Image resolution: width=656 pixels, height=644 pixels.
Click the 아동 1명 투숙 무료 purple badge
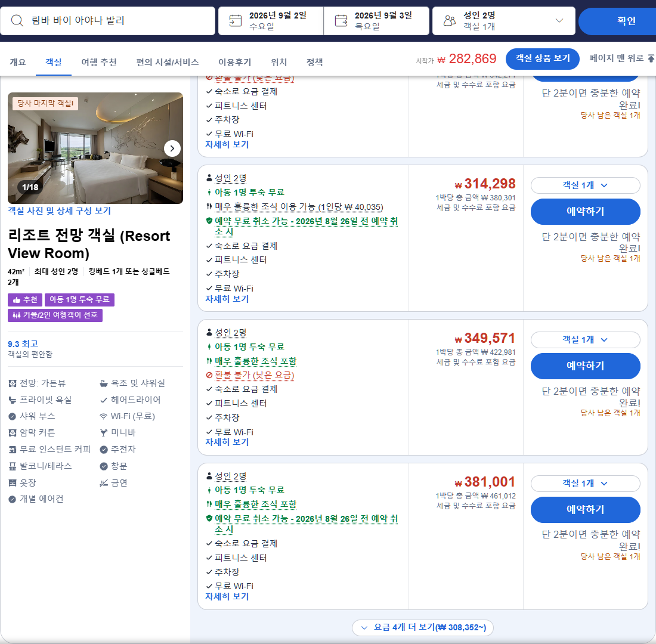pos(79,299)
